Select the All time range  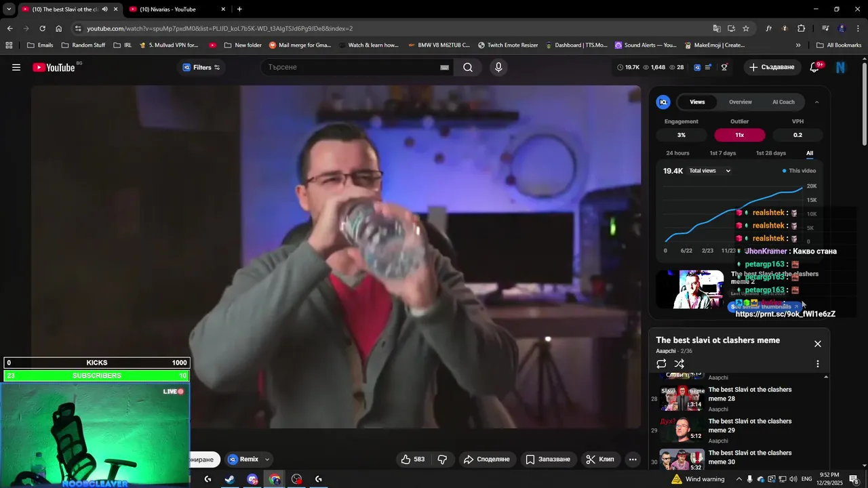click(x=810, y=153)
